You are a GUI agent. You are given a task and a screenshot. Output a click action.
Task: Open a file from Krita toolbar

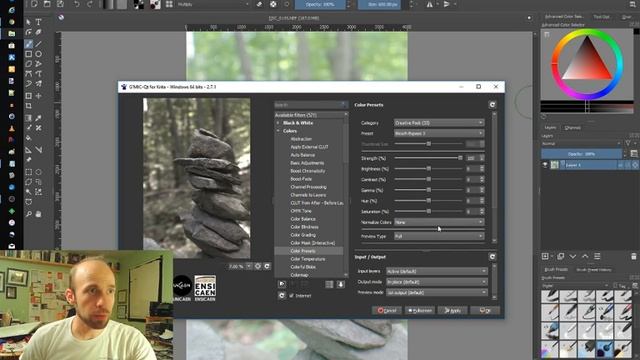[x=47, y=4]
